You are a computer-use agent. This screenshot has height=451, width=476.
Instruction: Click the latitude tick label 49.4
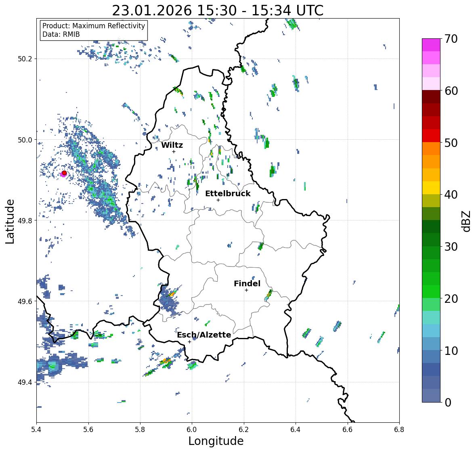(25, 382)
